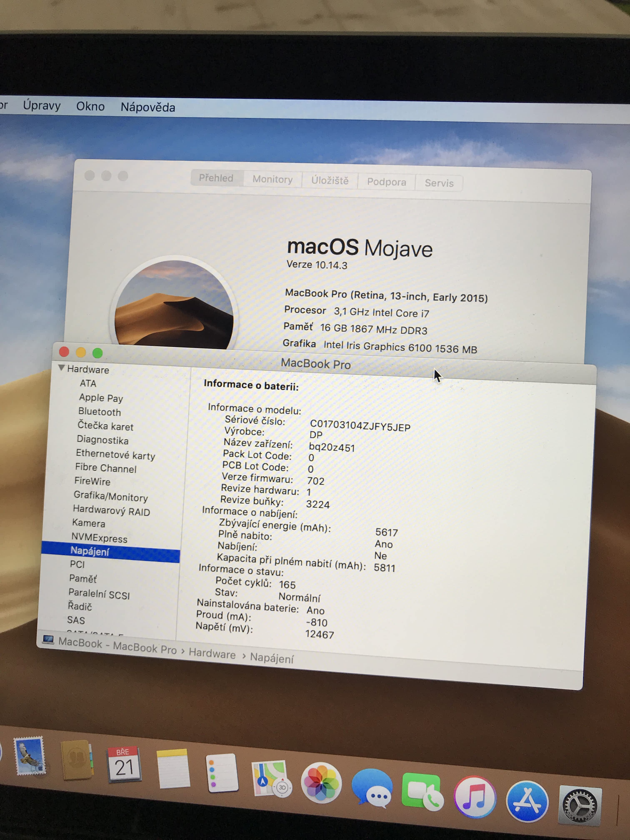Open the Reminders dock icon

pyautogui.click(x=222, y=773)
